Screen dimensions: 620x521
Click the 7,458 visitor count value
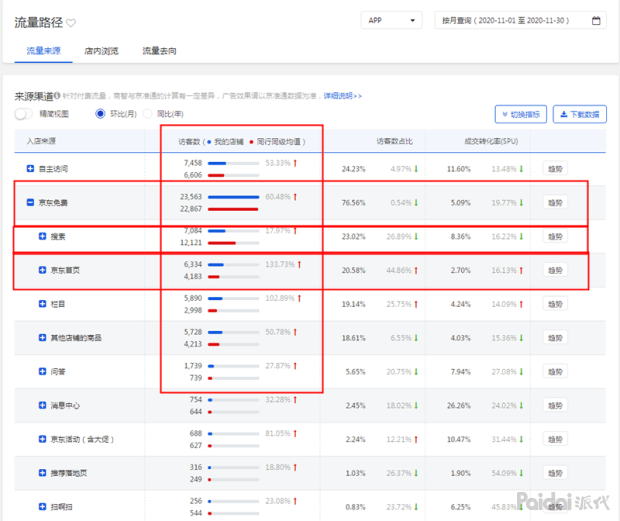click(x=193, y=163)
